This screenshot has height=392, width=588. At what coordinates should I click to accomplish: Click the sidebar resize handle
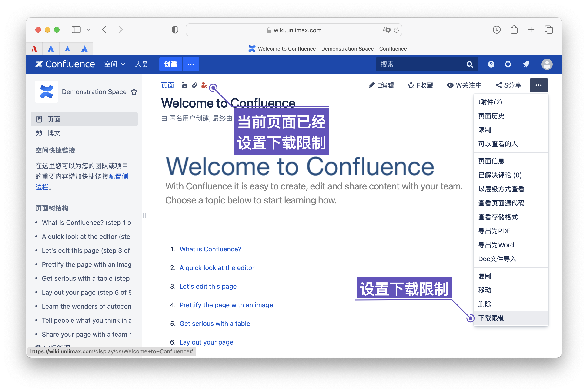(x=144, y=215)
